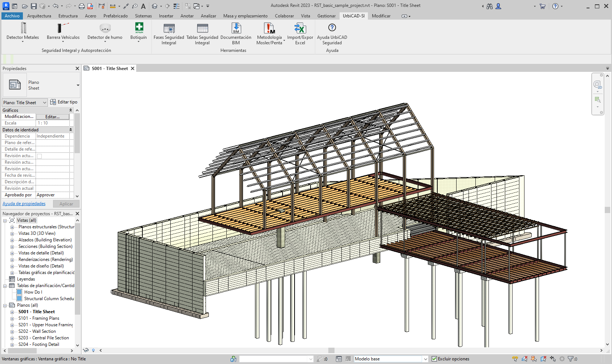612x364 pixels.
Task: Toggle the Excluir opciones checkbox
Action: [x=434, y=359]
